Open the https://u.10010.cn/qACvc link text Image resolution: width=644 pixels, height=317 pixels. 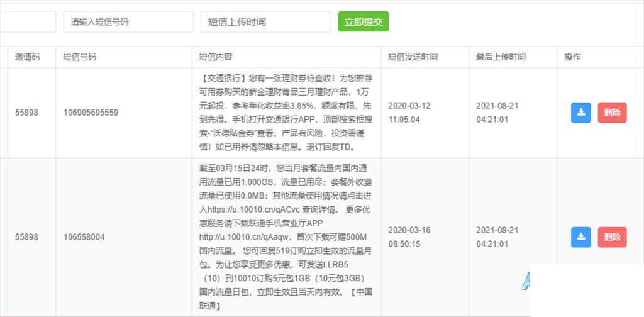pos(254,209)
